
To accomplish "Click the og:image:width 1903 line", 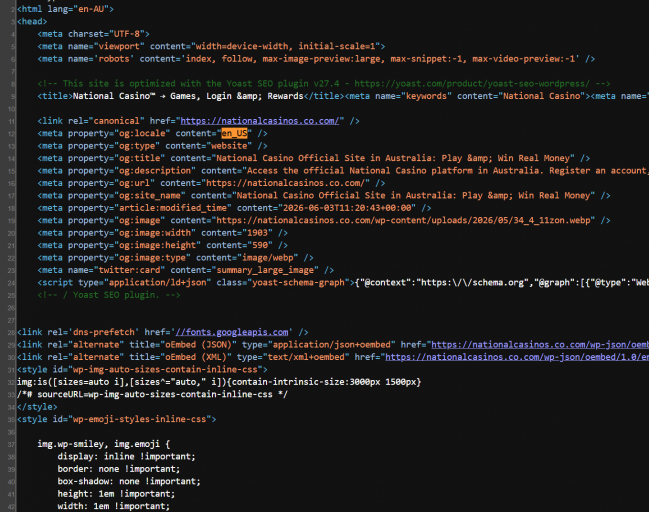I will (163, 233).
